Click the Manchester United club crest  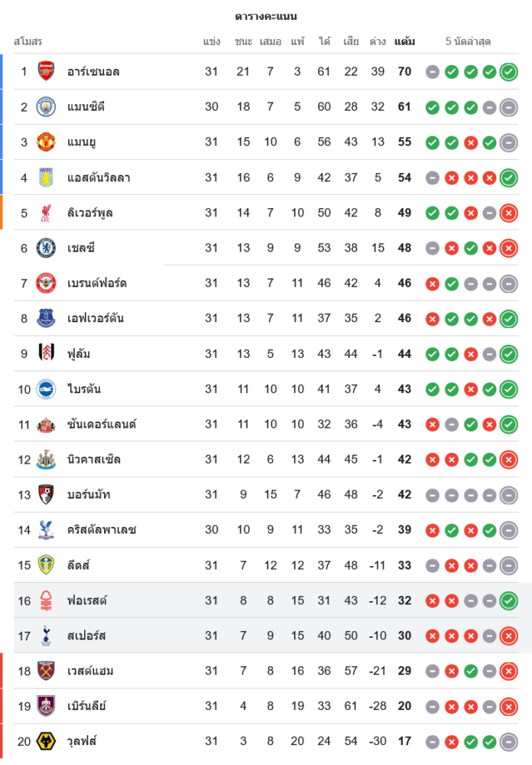pos(47,142)
